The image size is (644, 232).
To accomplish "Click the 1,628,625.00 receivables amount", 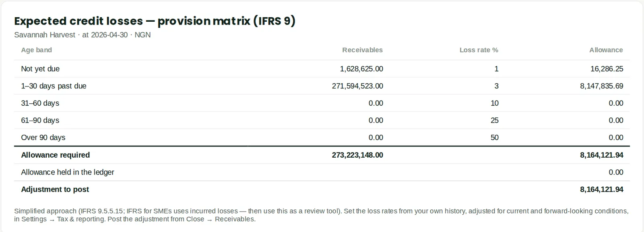I will point(361,69).
